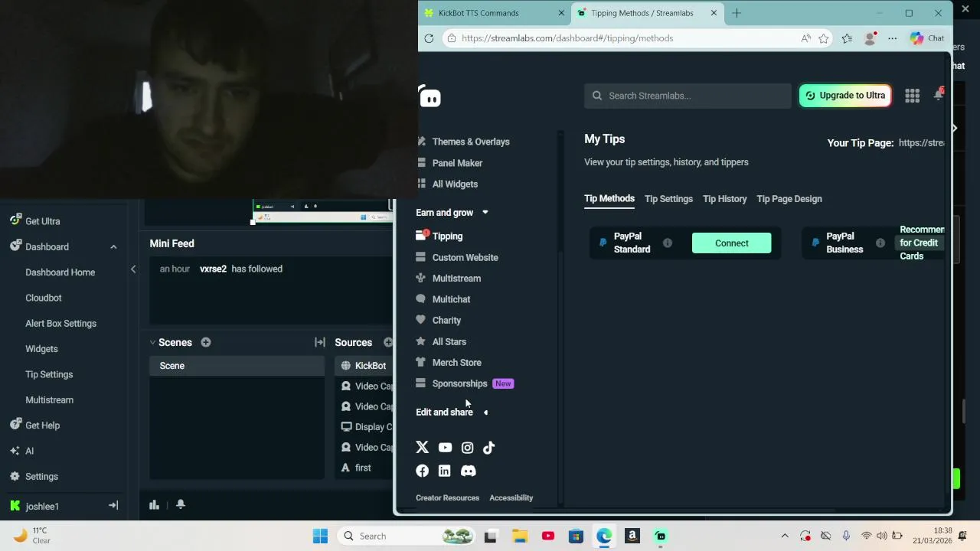Select the Tip Methods tab
980x551 pixels.
[x=609, y=198]
